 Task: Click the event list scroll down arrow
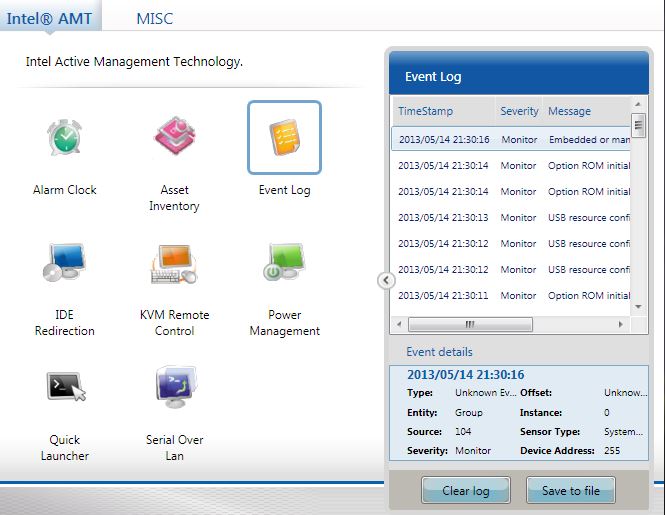(638, 307)
